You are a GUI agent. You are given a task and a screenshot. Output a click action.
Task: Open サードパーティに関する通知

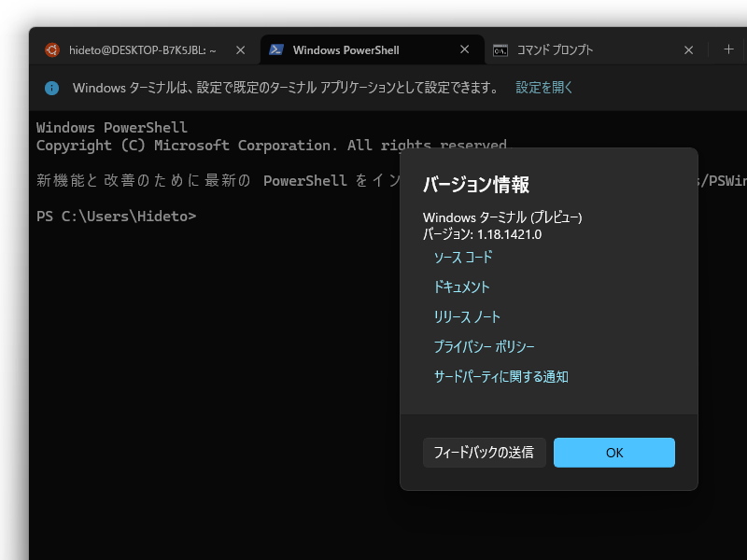[x=501, y=376]
